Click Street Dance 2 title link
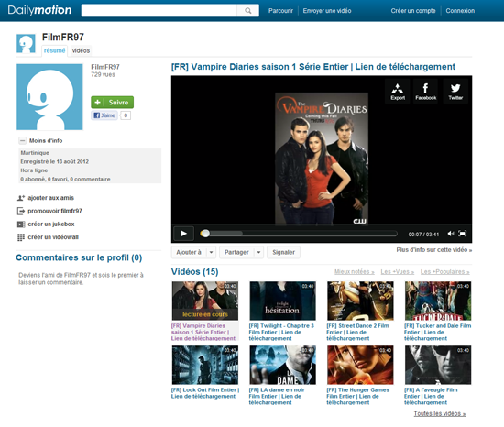This screenshot has width=504, height=427. pyautogui.click(x=357, y=333)
